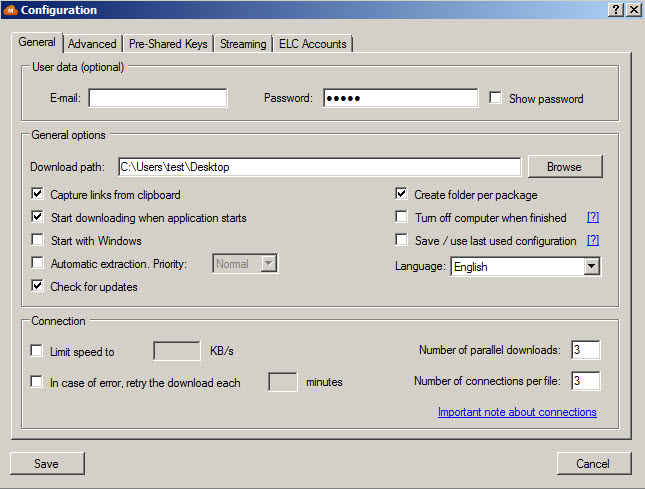Open Important note about connections link
645x489 pixels.
coord(517,412)
